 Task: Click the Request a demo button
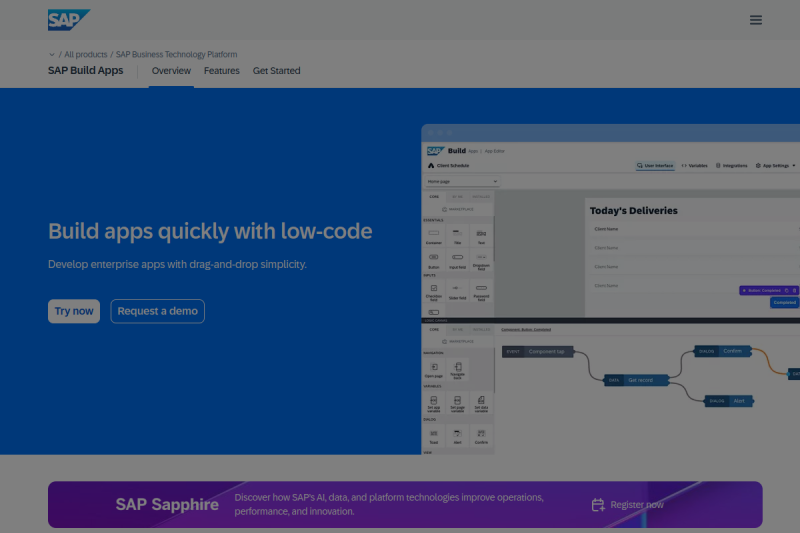[x=158, y=311]
